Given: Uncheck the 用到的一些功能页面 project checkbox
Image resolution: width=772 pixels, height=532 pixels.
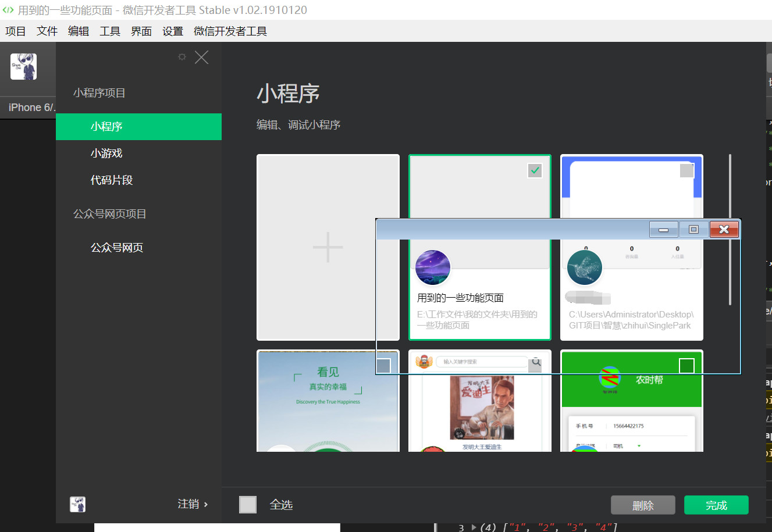Looking at the screenshot, I should click(535, 170).
